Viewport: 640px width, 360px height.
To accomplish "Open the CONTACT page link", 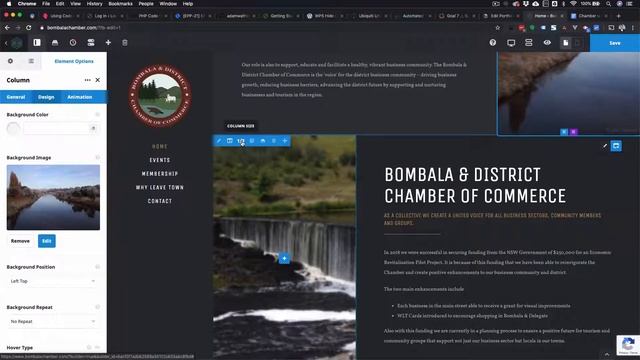I will click(x=160, y=201).
